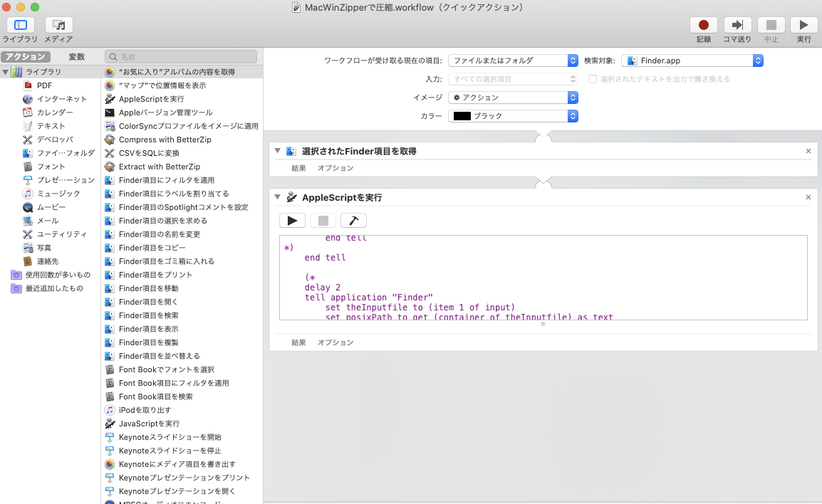The height and width of the screenshot is (504, 822).
Task: Select Finder項目の名前を変更 action
Action: coord(160,234)
